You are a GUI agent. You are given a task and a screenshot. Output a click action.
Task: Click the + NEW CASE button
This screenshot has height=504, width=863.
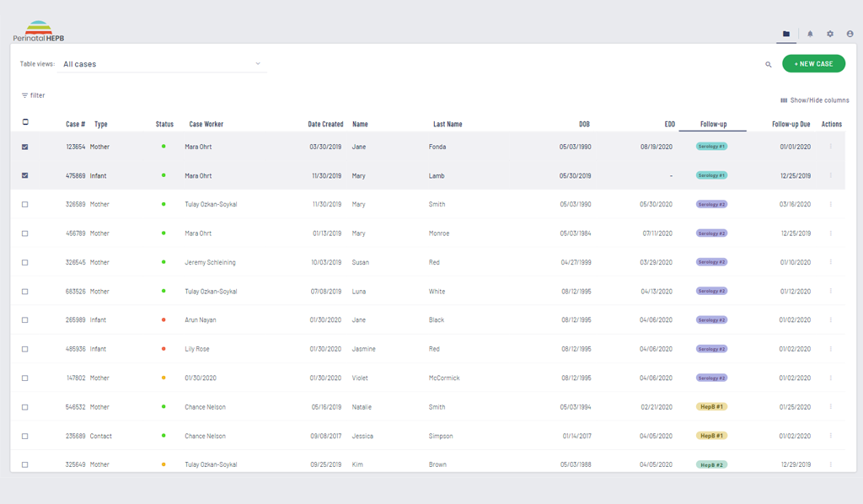(813, 64)
